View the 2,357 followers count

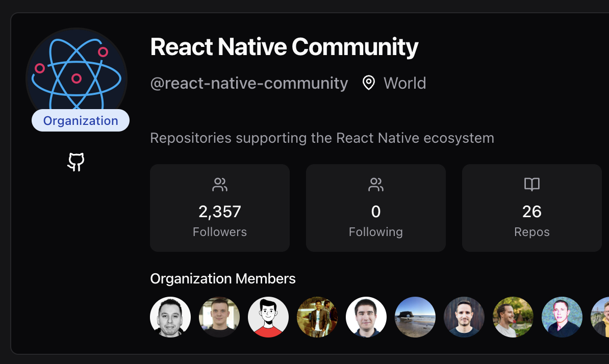click(220, 212)
